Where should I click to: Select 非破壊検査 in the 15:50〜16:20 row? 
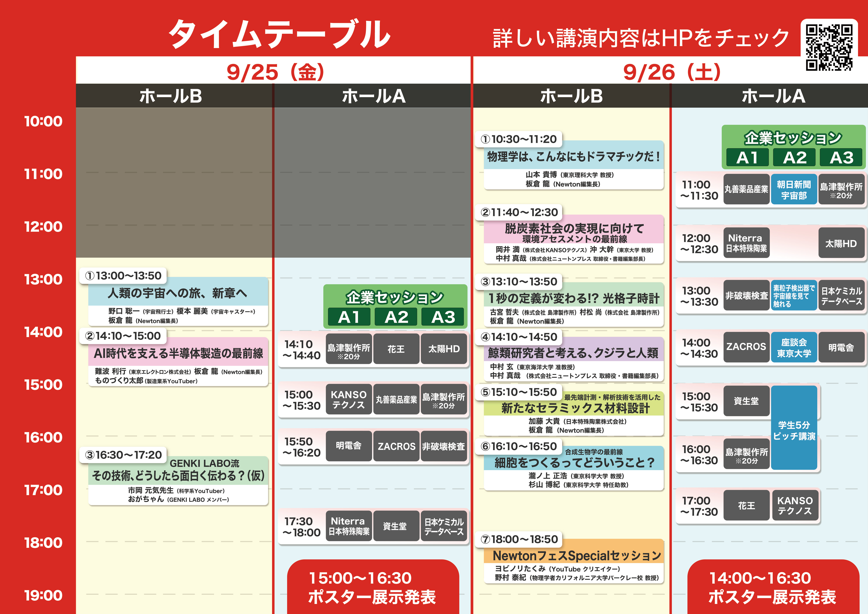pos(444,446)
